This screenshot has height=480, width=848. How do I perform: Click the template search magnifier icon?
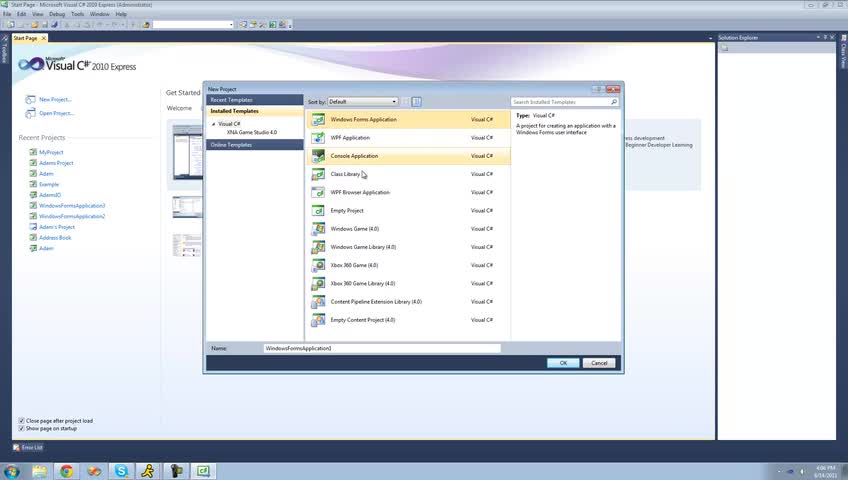click(614, 102)
